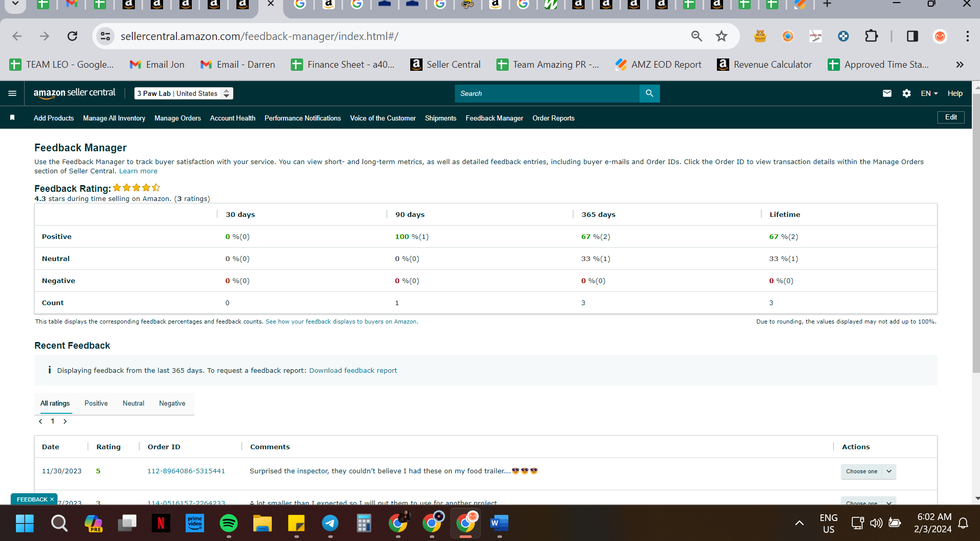The image size is (980, 541).
Task: Open Windows notifications bell
Action: click(963, 523)
